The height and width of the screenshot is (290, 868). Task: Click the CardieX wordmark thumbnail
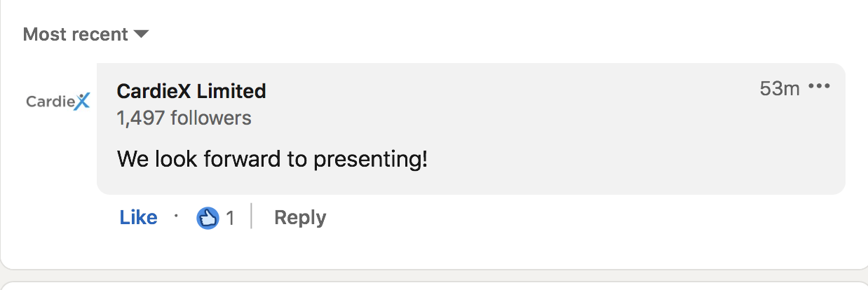pyautogui.click(x=58, y=102)
